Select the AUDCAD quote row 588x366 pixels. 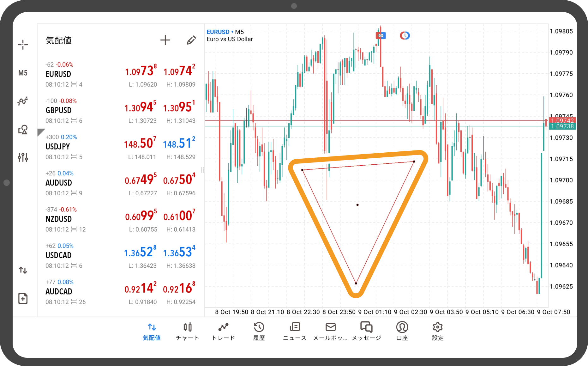(121, 292)
